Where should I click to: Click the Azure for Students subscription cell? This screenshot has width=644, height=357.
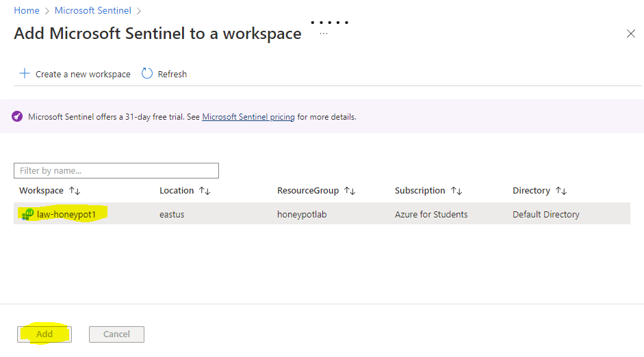431,214
